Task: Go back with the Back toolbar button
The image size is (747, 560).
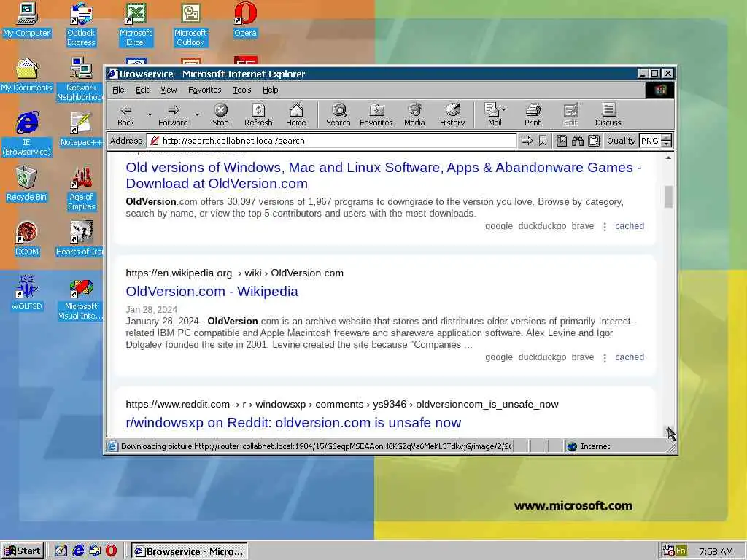Action: pyautogui.click(x=125, y=115)
